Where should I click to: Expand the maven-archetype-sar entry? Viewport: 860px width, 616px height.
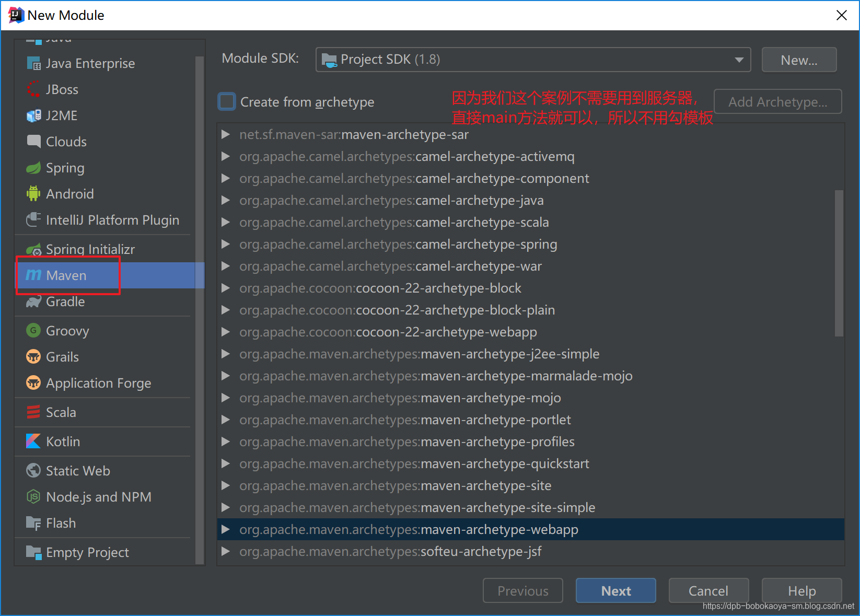(226, 134)
